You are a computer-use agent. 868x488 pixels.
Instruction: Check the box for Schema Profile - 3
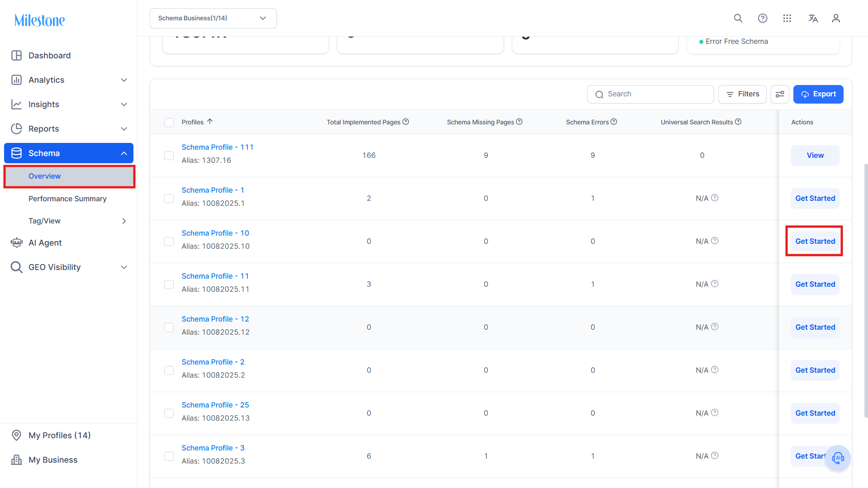[x=169, y=456]
